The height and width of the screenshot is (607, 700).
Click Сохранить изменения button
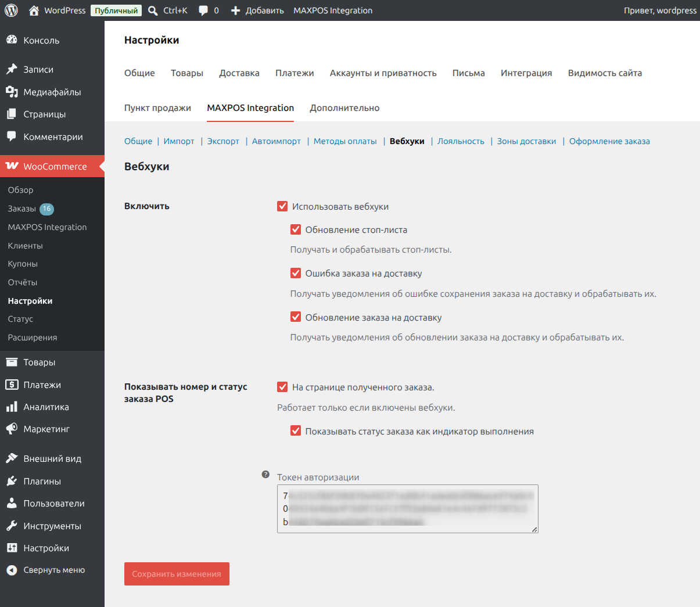[177, 574]
